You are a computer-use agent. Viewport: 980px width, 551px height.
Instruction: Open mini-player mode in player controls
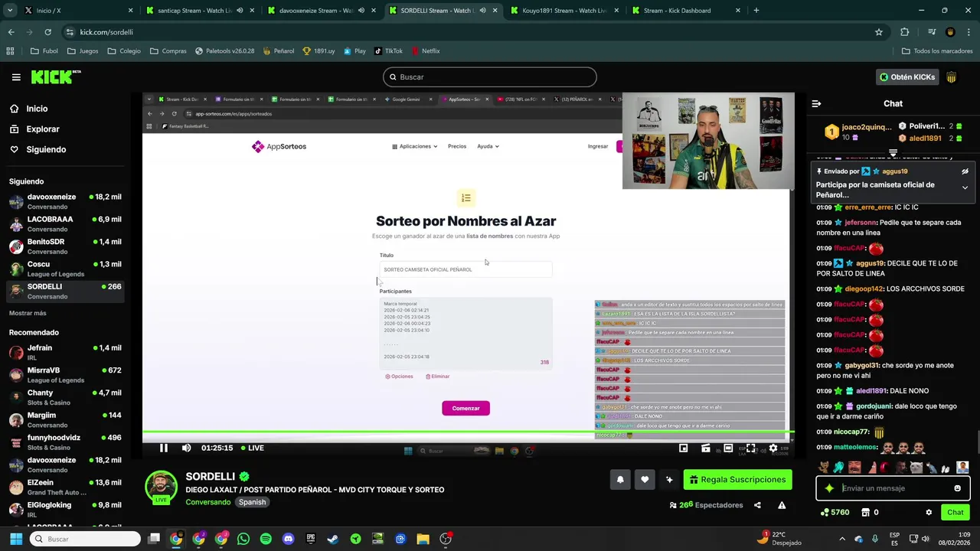(683, 448)
